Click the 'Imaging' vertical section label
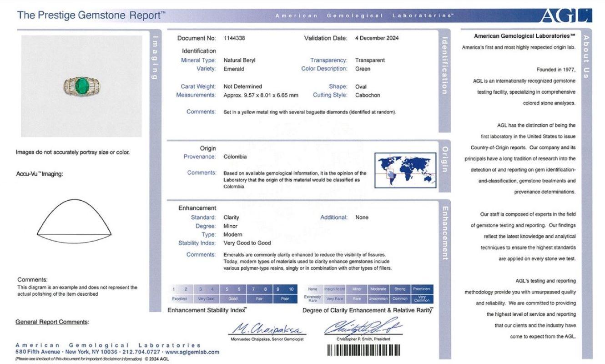The image size is (605, 364). pyautogui.click(x=155, y=57)
